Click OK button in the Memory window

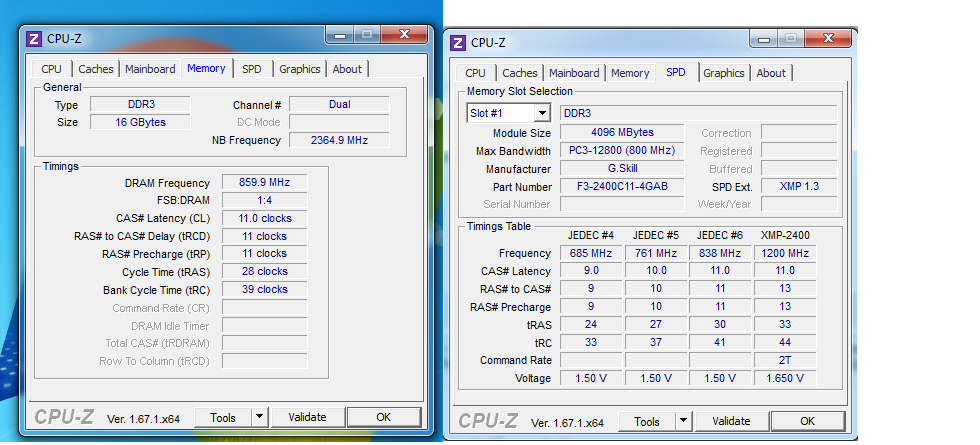pos(384,418)
